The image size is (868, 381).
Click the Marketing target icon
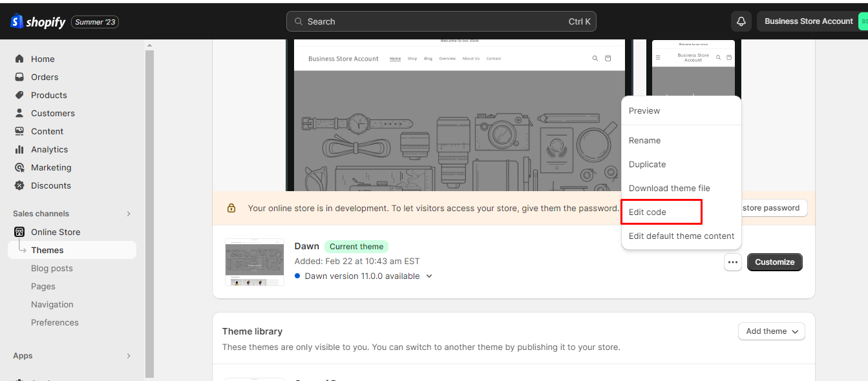(x=19, y=167)
